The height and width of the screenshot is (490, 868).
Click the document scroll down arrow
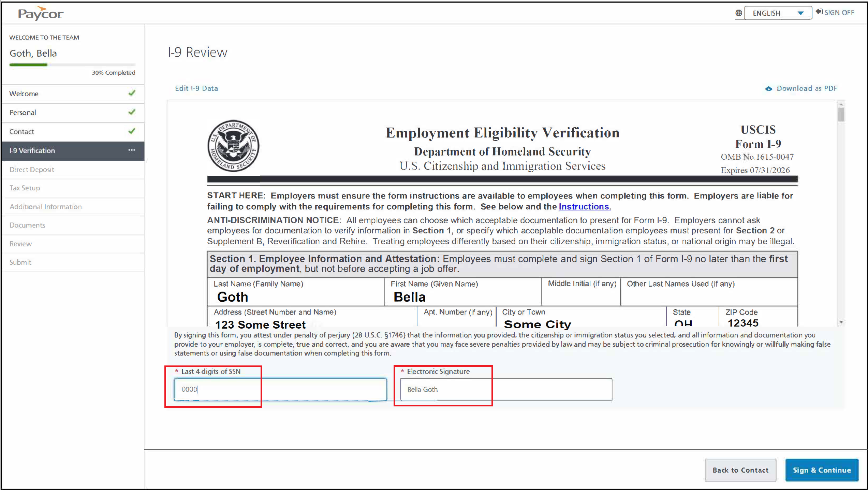(841, 322)
